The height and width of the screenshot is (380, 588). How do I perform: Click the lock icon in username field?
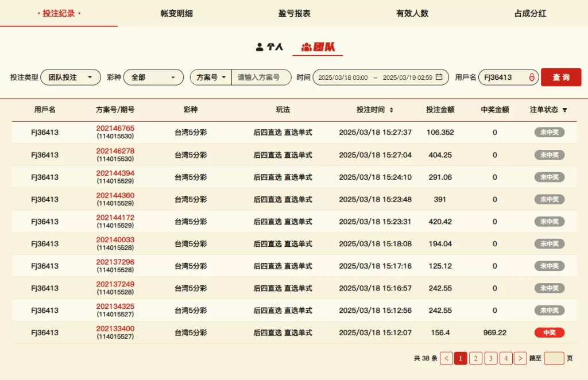point(531,77)
